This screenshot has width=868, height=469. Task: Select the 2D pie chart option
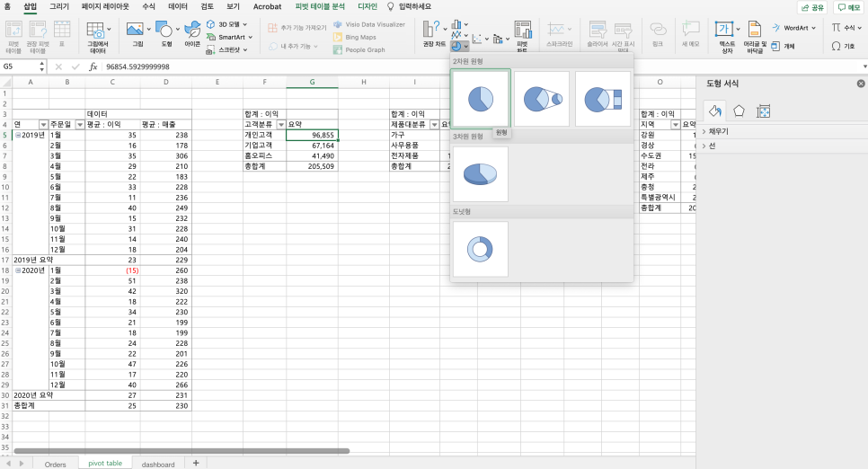(481, 99)
